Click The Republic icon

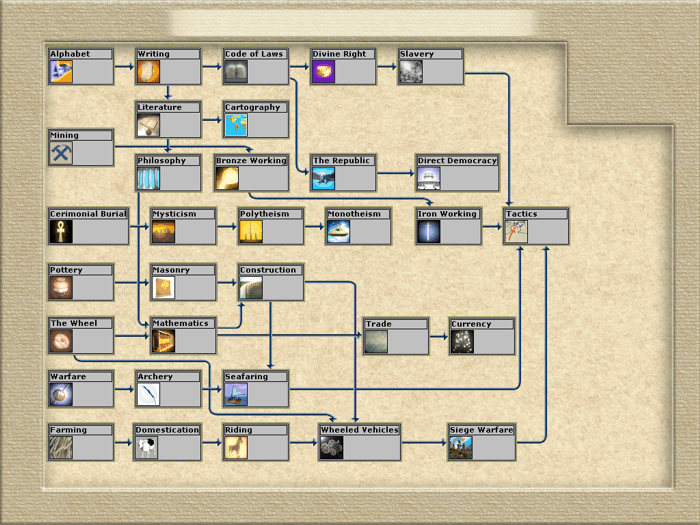324,179
